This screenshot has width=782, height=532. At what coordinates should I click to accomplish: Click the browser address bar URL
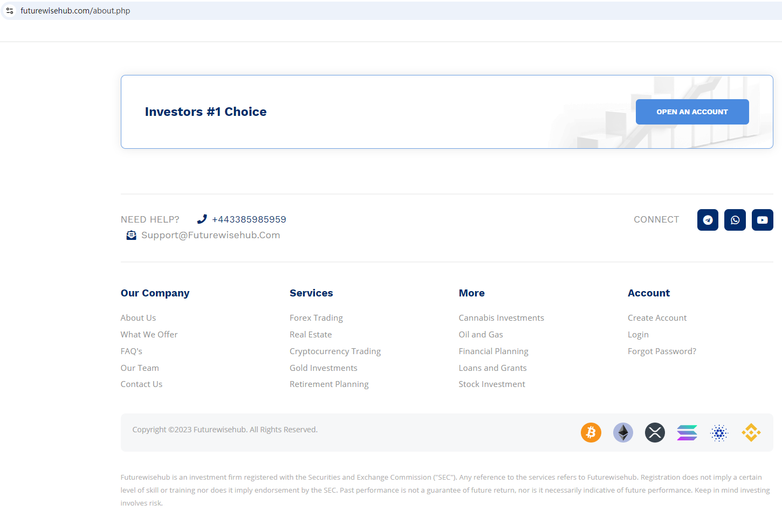coord(76,11)
